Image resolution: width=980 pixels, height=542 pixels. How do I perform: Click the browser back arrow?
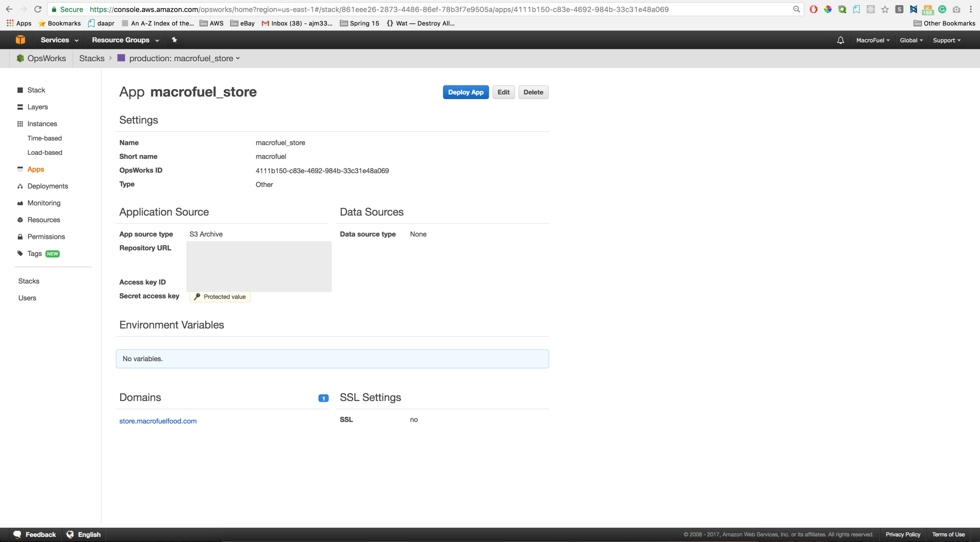[x=9, y=9]
